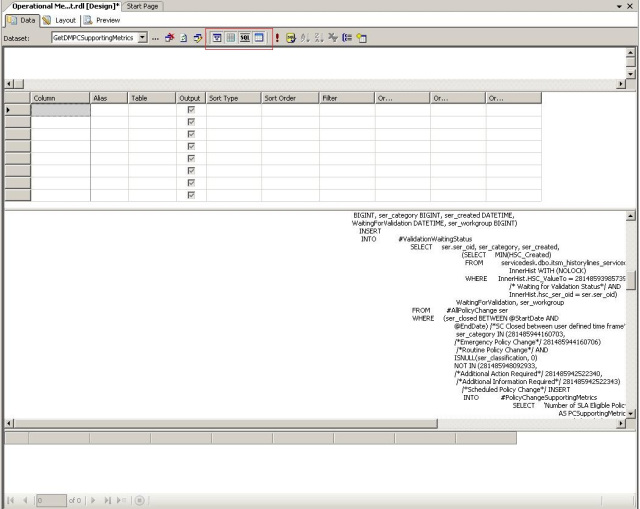Click the result row number input field
This screenshot has height=509, width=640.
51,500
